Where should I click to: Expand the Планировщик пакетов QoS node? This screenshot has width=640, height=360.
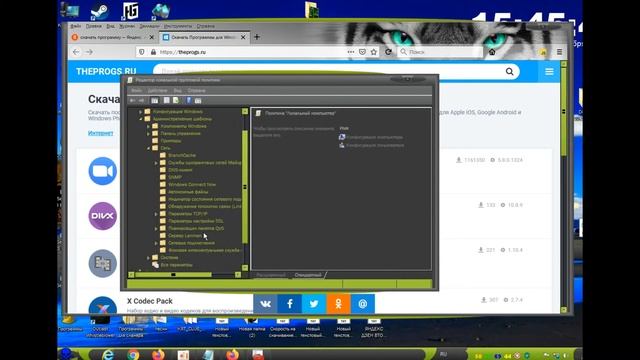click(x=156, y=229)
